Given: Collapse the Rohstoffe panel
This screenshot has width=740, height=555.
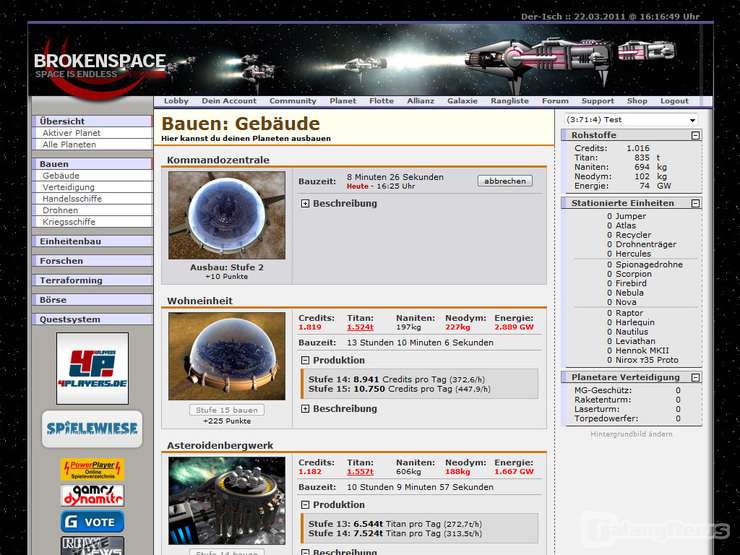Looking at the screenshot, I should tap(695, 135).
